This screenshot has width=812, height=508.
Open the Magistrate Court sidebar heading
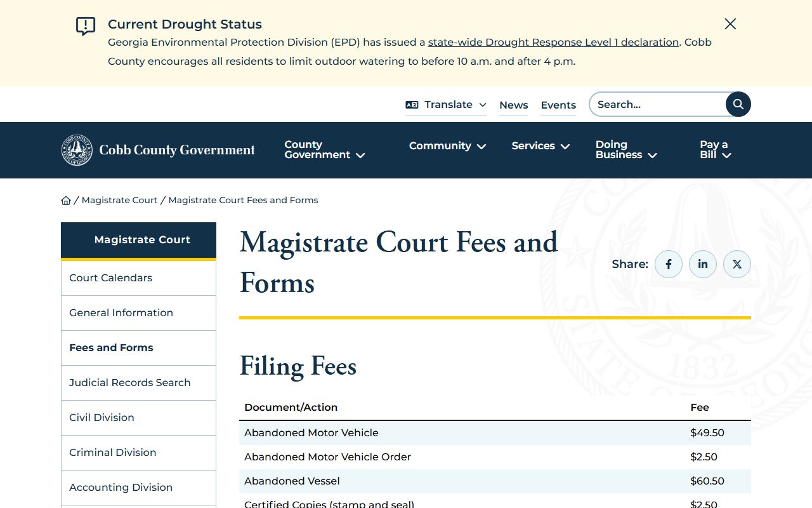coord(138,240)
